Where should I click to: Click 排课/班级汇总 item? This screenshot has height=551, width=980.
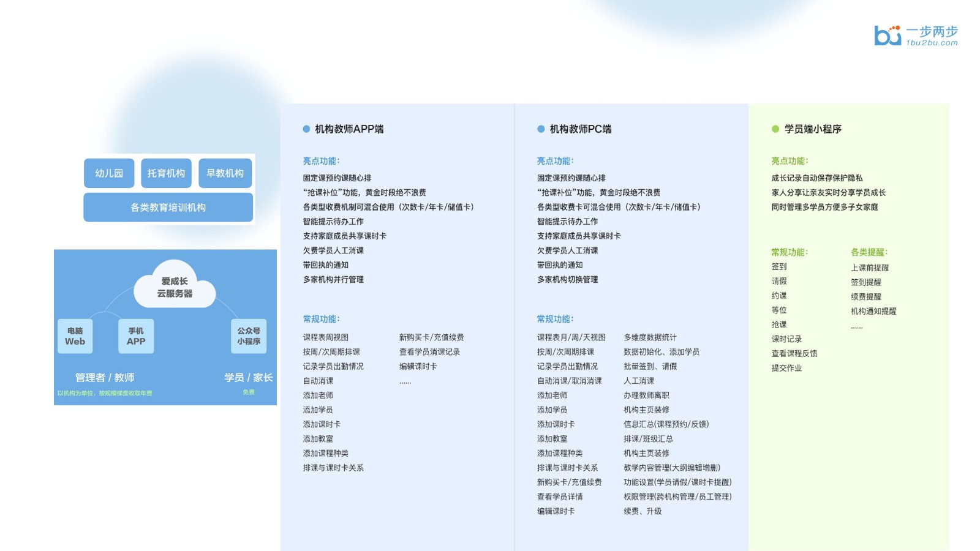648,439
